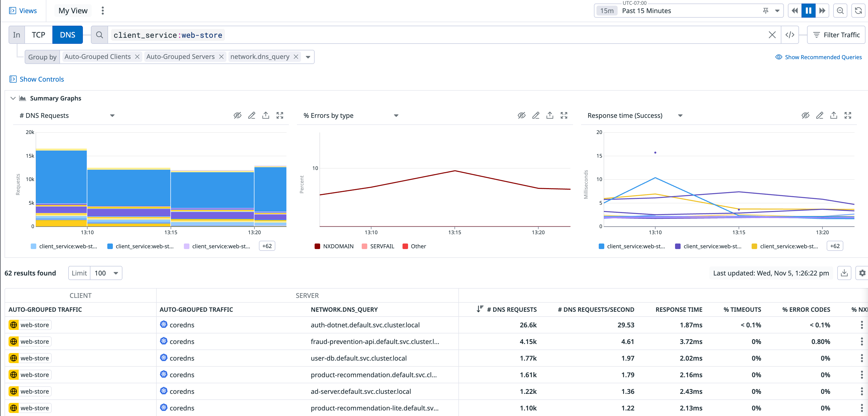Select the DNS tab
The width and height of the screenshot is (868, 416).
(68, 35)
